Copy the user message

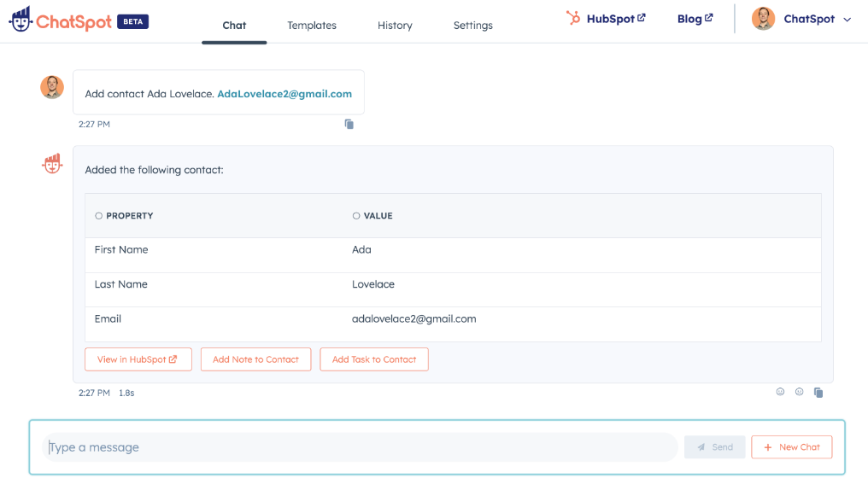pyautogui.click(x=349, y=124)
